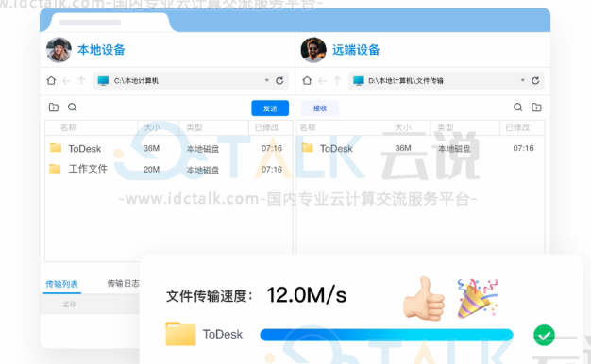This screenshot has width=591, height=364.
Task: Refresh the local C:\ path listing
Action: (279, 80)
